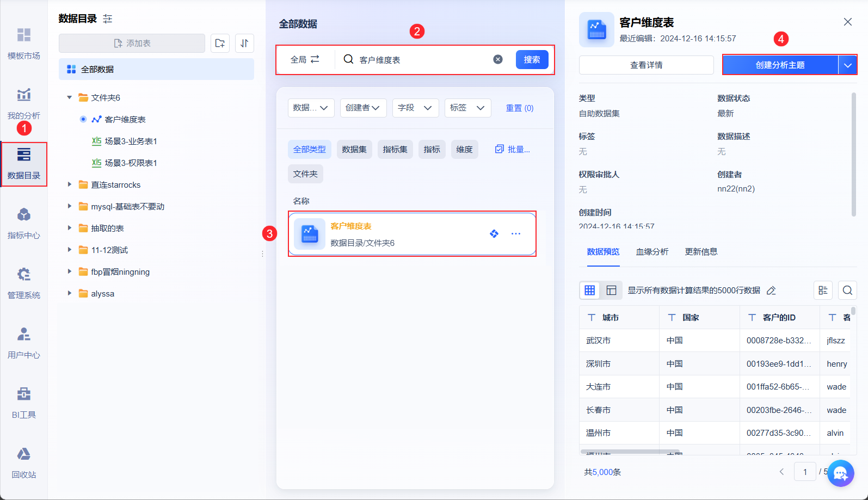Filter results by 指标集
The height and width of the screenshot is (500, 868).
(x=395, y=149)
